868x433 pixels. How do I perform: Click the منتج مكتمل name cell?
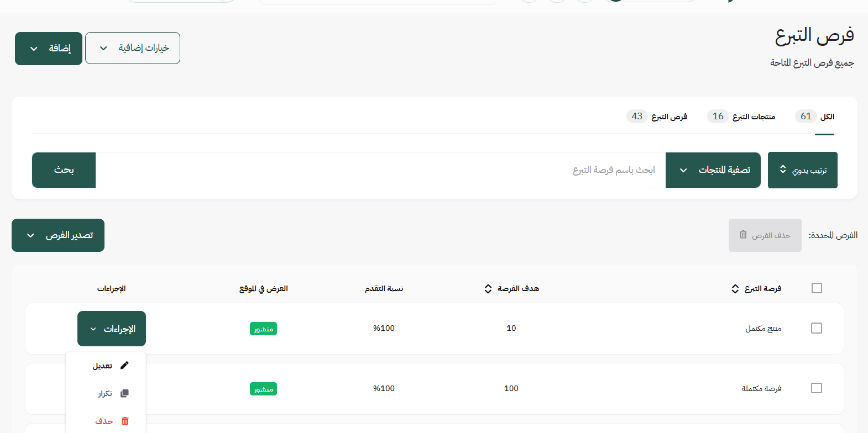click(x=763, y=329)
